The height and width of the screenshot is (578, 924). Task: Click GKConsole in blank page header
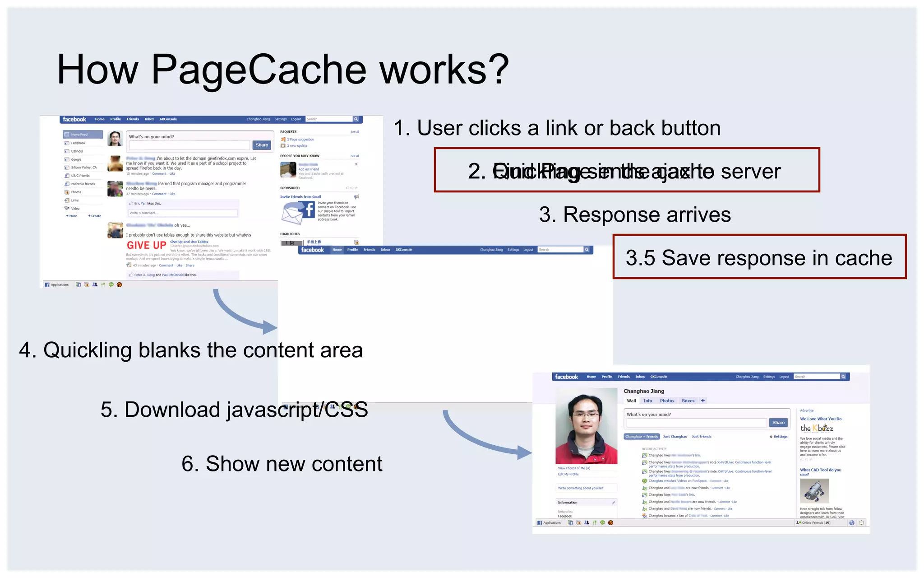pyautogui.click(x=404, y=250)
